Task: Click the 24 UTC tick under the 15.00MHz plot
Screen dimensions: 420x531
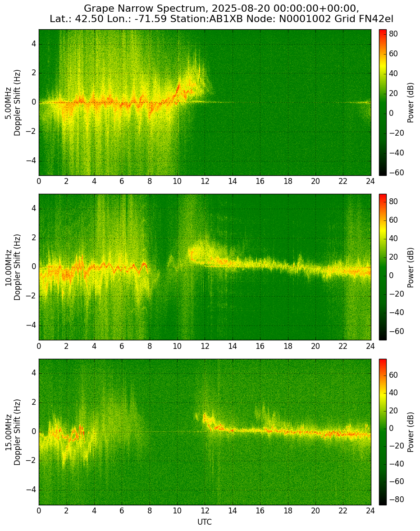Action: click(x=370, y=511)
